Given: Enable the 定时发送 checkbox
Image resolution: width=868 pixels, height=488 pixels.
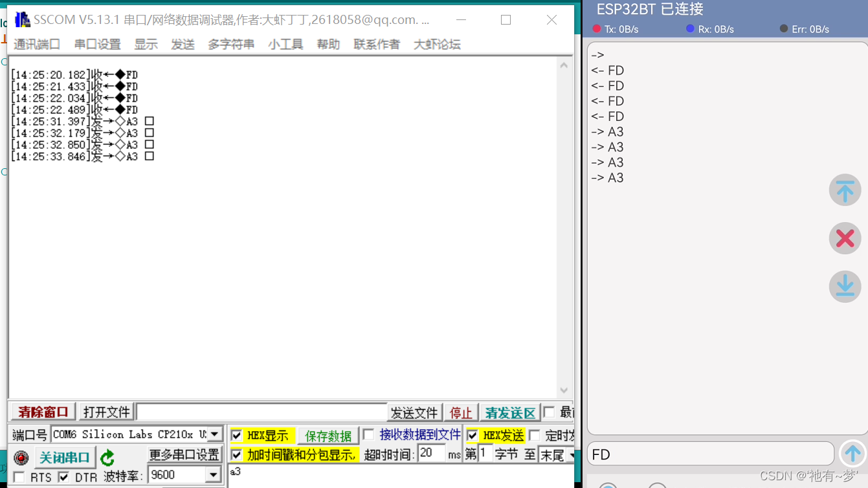Looking at the screenshot, I should 535,435.
